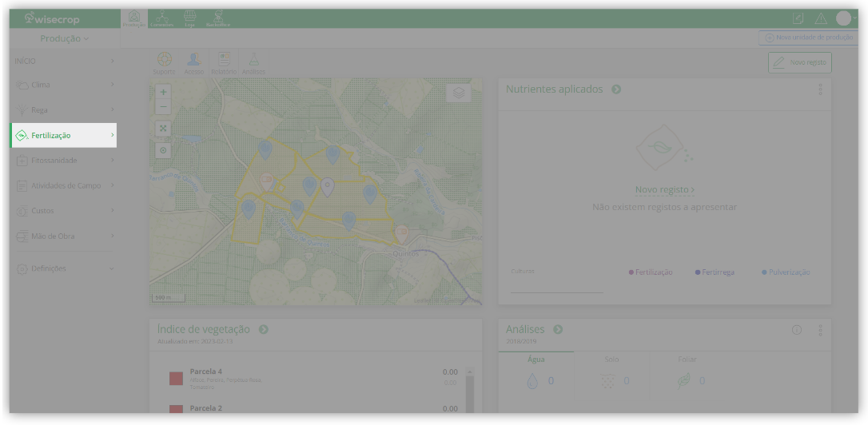Expand the Fitossanidade chevron arrow
Viewport: 868px width, 425px height.
(x=113, y=161)
